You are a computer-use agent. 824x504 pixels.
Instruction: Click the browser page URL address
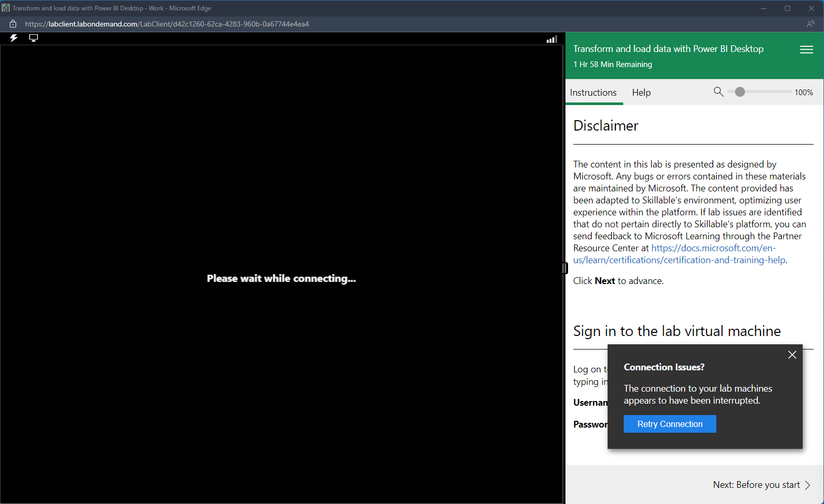[x=167, y=24]
